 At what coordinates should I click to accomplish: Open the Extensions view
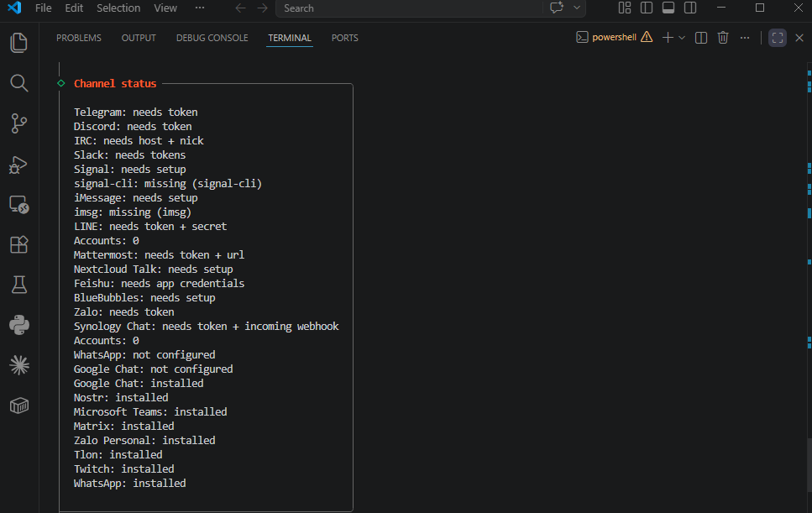tap(19, 244)
